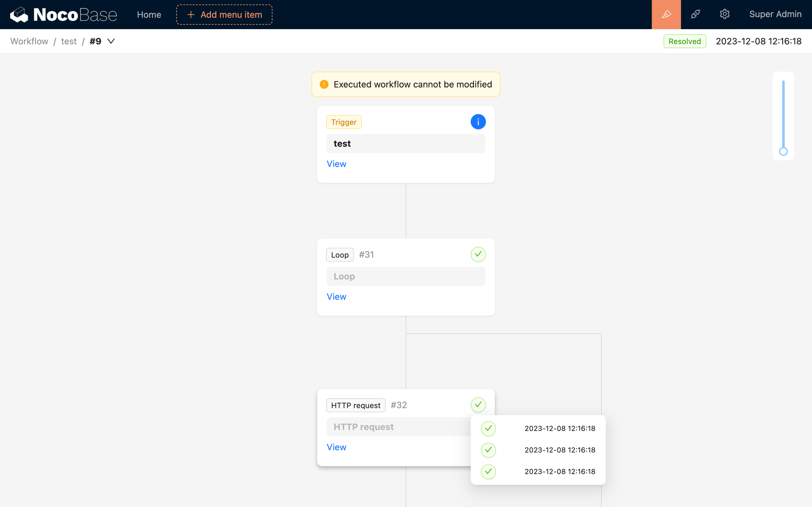Select the first job result in popup

click(x=538, y=428)
